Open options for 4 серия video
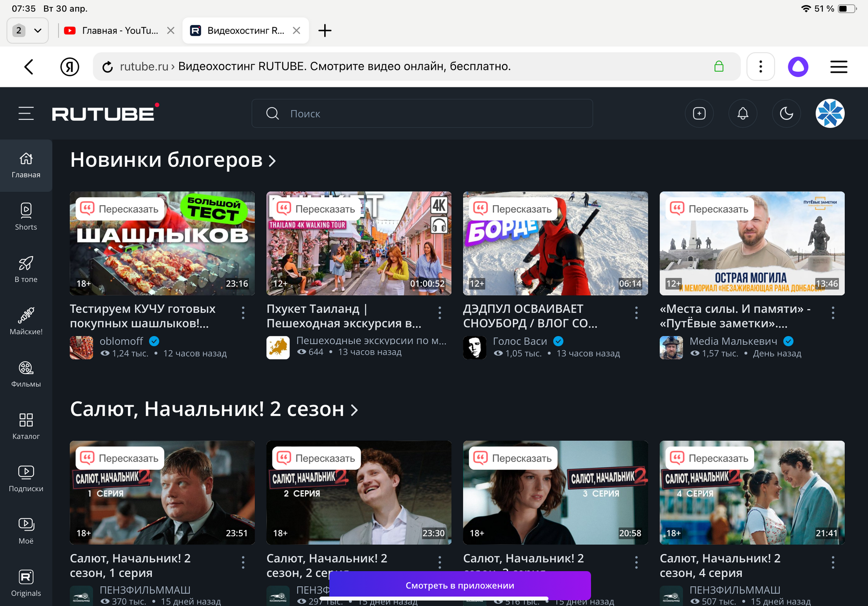This screenshot has height=606, width=868. [x=833, y=562]
